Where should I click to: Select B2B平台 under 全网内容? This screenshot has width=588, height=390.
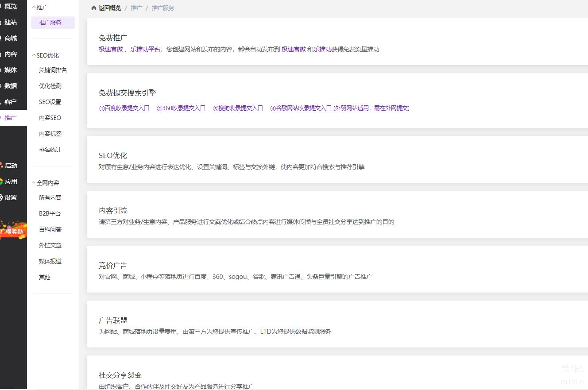50,213
